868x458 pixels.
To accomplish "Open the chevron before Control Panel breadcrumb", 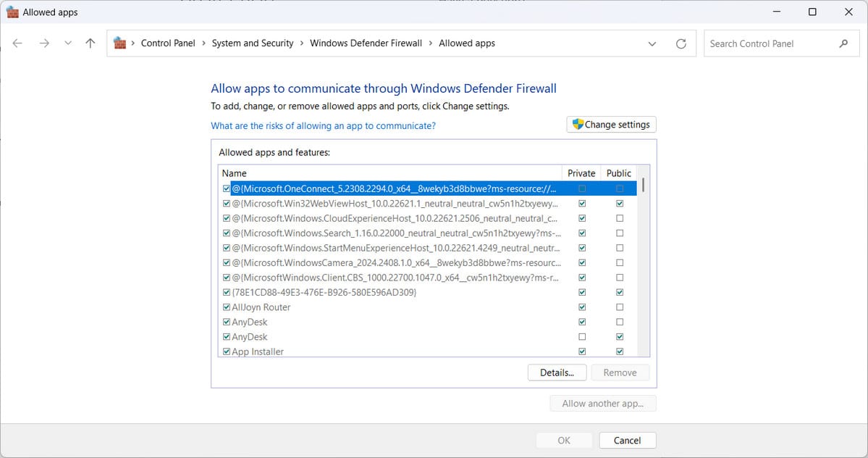I will tap(133, 43).
